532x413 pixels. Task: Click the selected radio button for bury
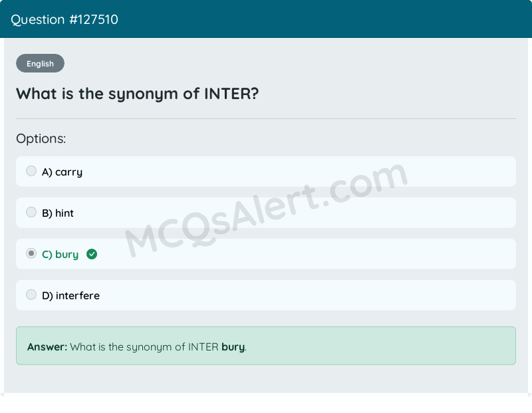pos(31,253)
